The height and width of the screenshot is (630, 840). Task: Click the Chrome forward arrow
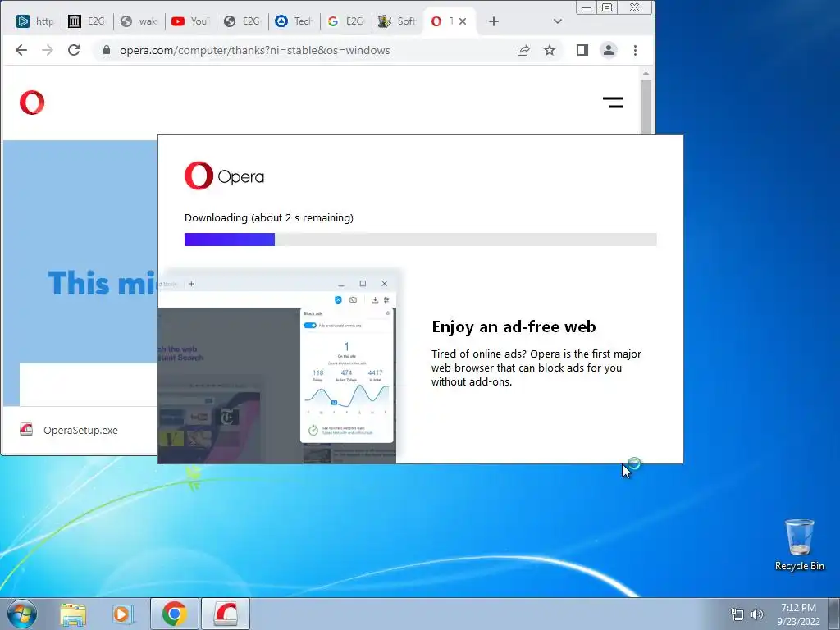pyautogui.click(x=48, y=50)
